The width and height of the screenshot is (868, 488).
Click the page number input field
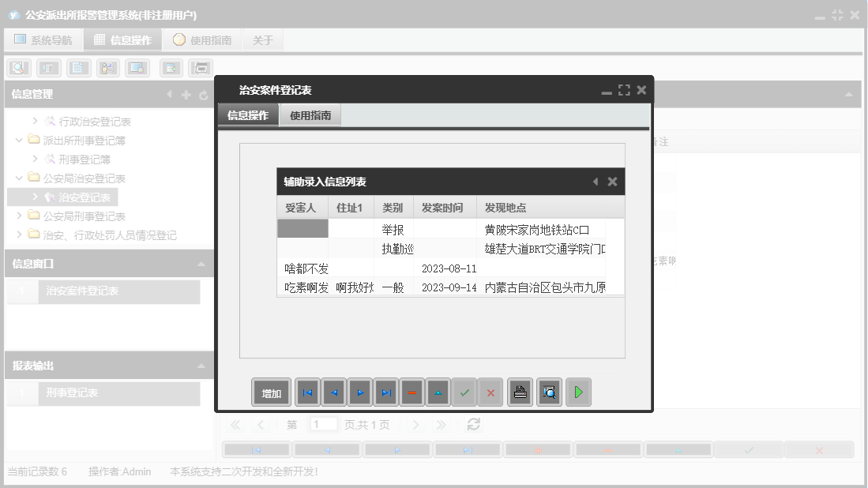coord(324,424)
